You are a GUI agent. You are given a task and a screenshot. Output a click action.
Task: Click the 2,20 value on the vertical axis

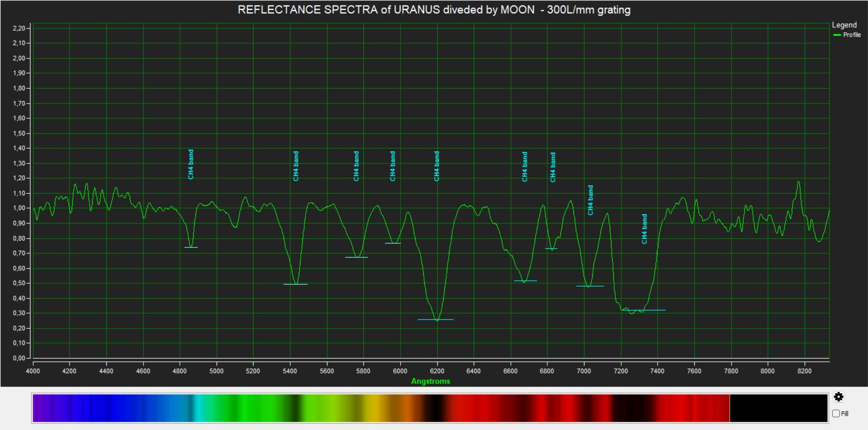tap(19, 28)
